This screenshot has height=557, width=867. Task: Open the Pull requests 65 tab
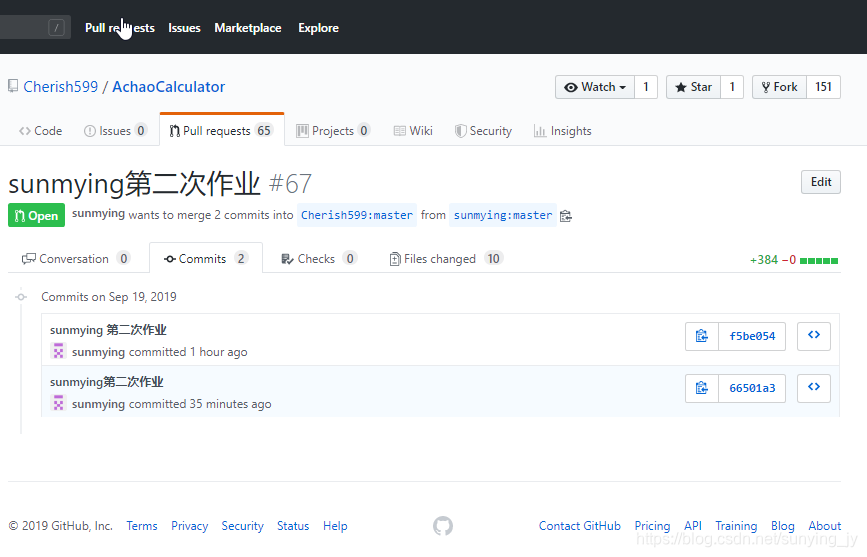click(x=222, y=131)
